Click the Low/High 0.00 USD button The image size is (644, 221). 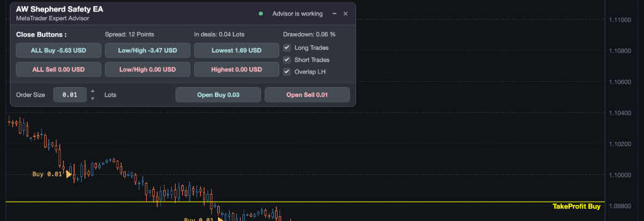(148, 69)
